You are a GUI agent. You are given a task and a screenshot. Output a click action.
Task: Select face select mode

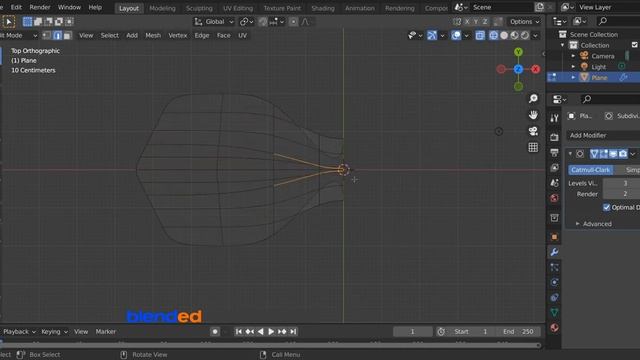click(x=67, y=36)
